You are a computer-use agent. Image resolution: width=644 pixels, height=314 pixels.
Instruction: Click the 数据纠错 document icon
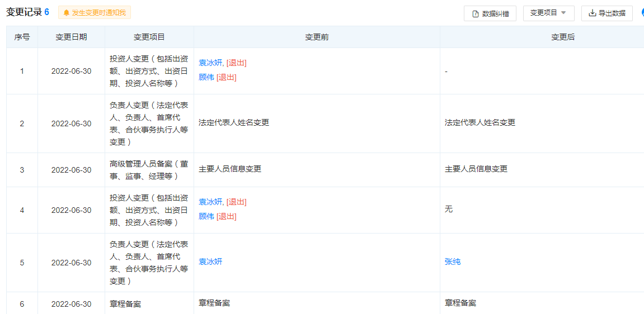pos(476,14)
